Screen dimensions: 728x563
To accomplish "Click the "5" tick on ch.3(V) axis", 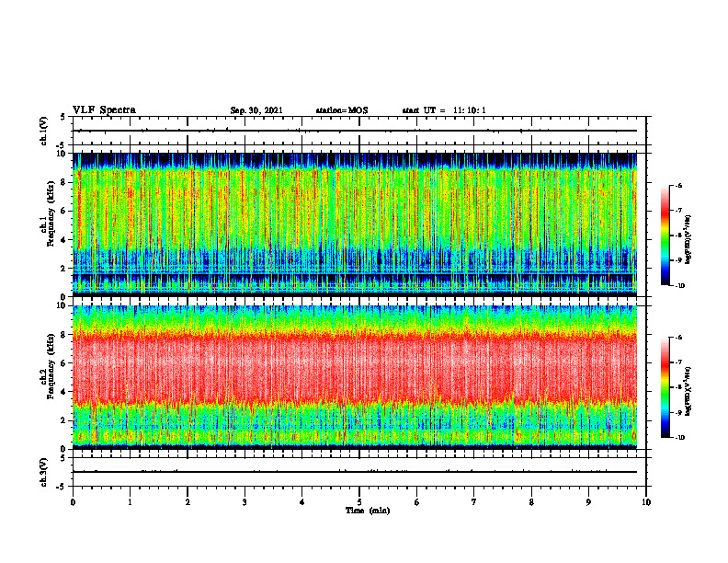I will (x=63, y=458).
